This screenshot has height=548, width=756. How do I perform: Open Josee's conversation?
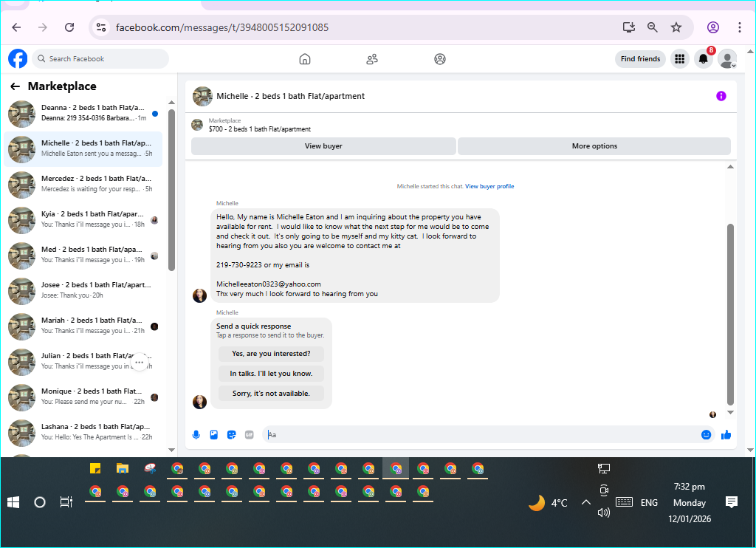tap(83, 291)
